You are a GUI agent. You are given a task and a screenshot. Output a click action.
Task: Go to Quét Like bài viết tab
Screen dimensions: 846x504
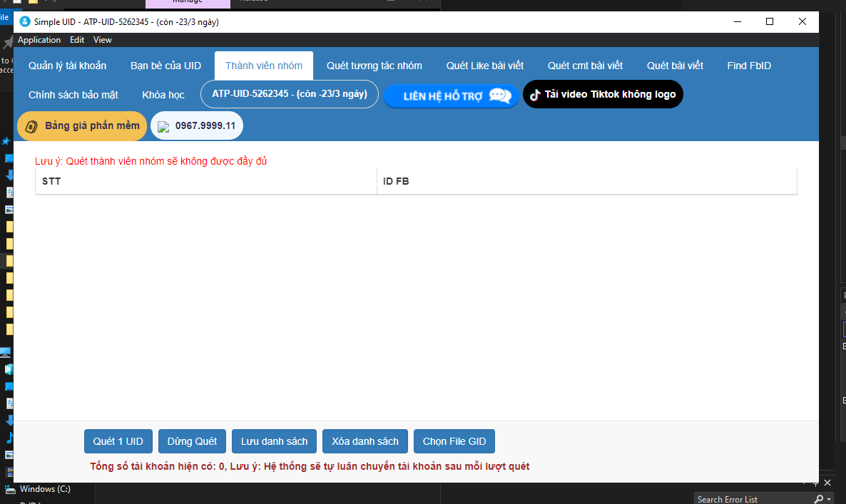[485, 66]
